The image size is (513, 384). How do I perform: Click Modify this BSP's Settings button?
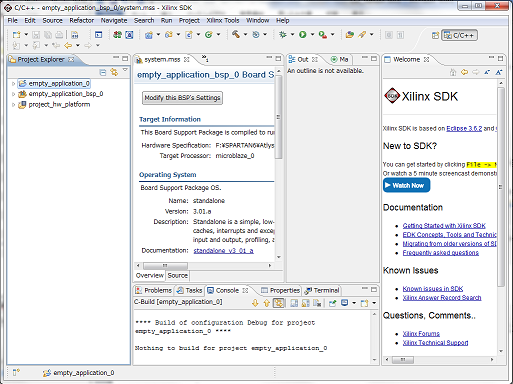tap(182, 98)
